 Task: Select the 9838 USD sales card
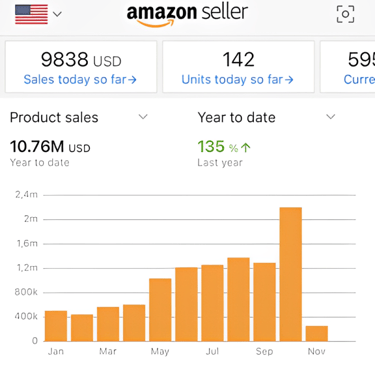point(81,67)
